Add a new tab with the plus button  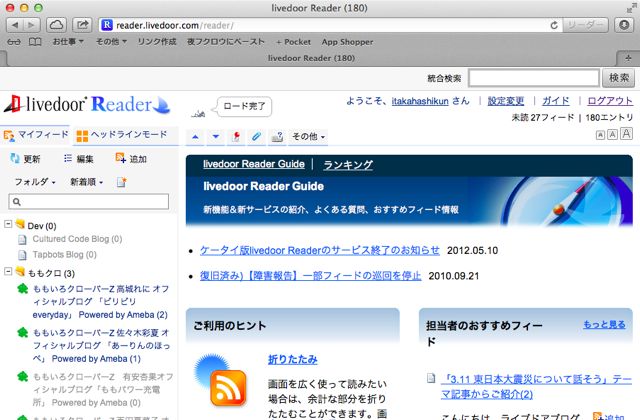628,58
